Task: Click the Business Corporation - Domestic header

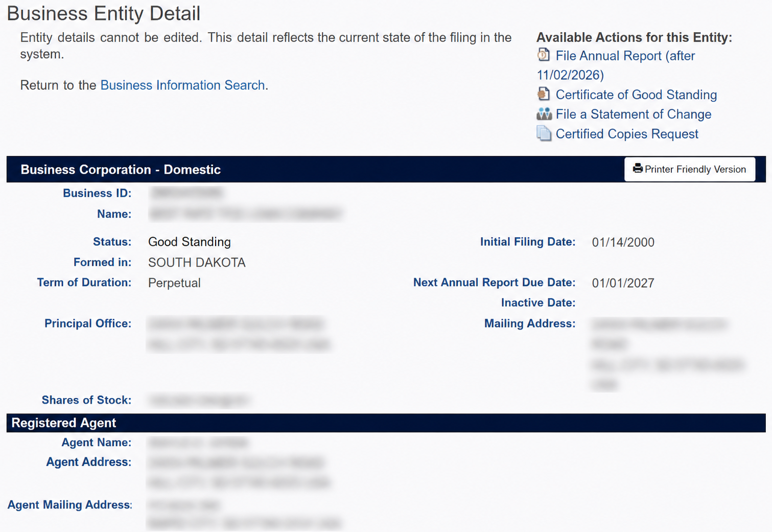Action: (x=121, y=170)
